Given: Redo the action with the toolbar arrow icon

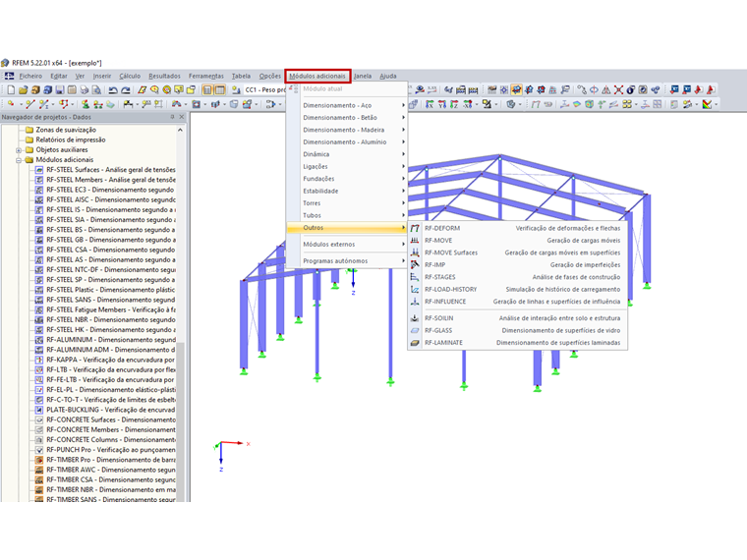Looking at the screenshot, I should [x=125, y=89].
